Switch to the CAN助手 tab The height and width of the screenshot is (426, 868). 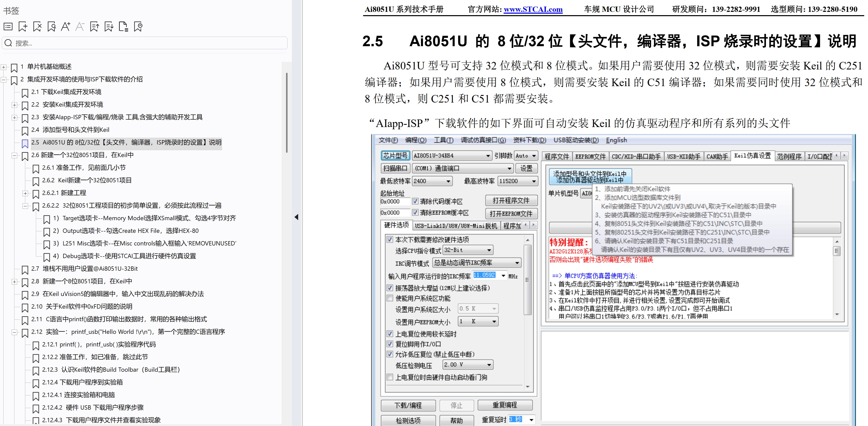(x=717, y=157)
